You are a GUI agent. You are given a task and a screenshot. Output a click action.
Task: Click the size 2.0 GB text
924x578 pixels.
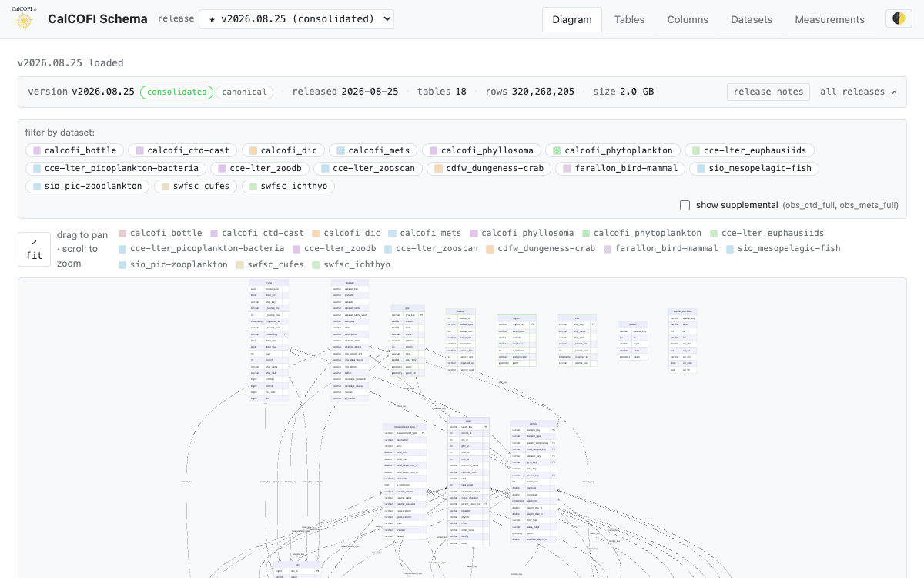623,92
